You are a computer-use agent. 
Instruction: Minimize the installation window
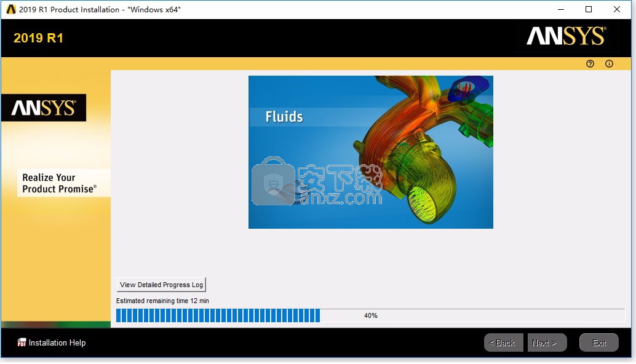point(561,9)
